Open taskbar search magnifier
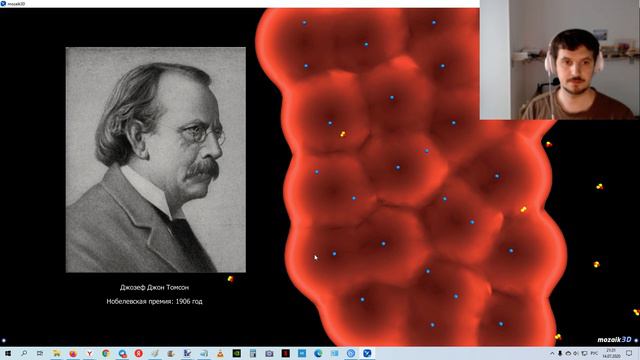 point(24,353)
